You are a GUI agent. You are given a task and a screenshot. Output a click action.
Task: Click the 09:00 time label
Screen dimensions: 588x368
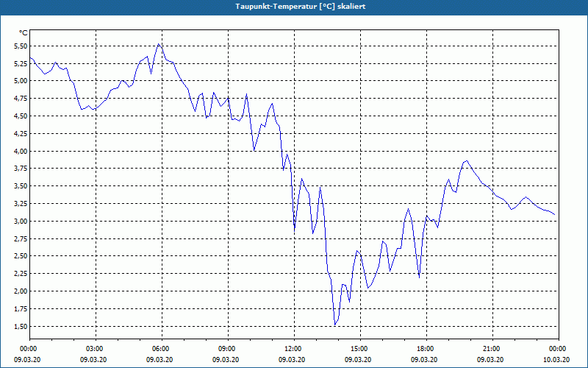(x=228, y=349)
